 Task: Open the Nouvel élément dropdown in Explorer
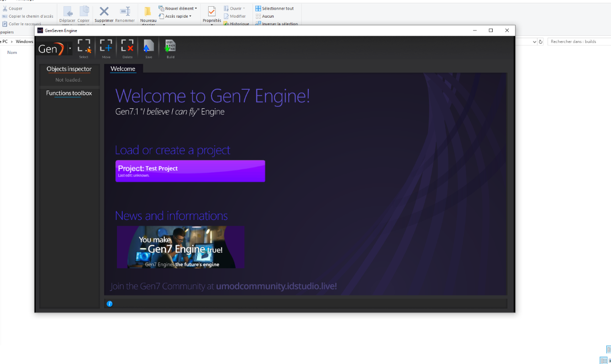(178, 9)
